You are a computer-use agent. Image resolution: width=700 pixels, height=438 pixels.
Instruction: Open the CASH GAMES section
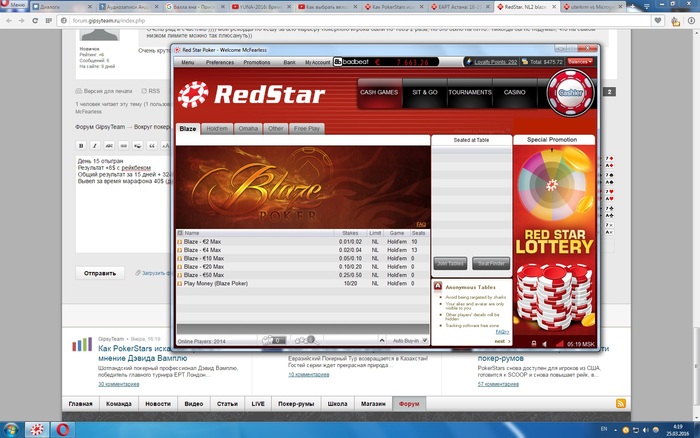coord(379,92)
